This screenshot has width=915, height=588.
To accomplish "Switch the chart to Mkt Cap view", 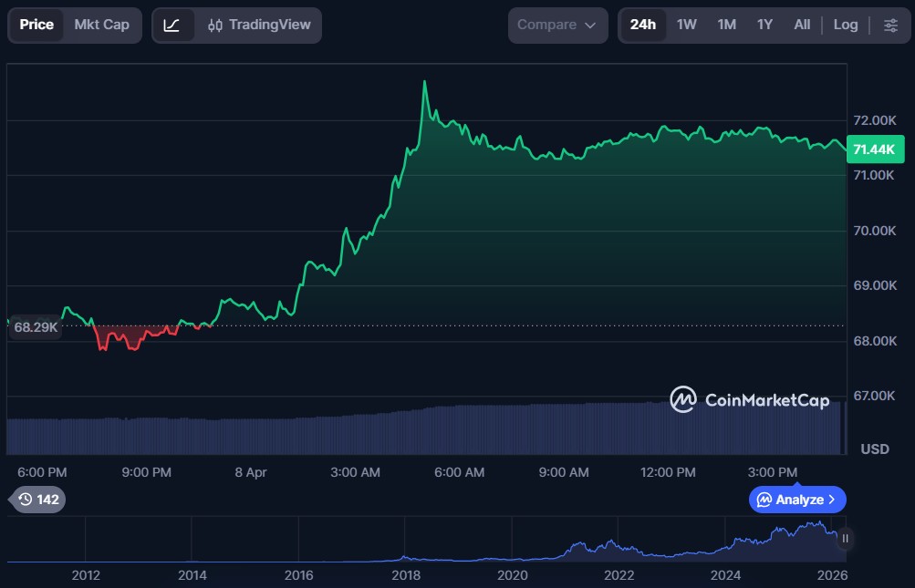I will [x=100, y=25].
